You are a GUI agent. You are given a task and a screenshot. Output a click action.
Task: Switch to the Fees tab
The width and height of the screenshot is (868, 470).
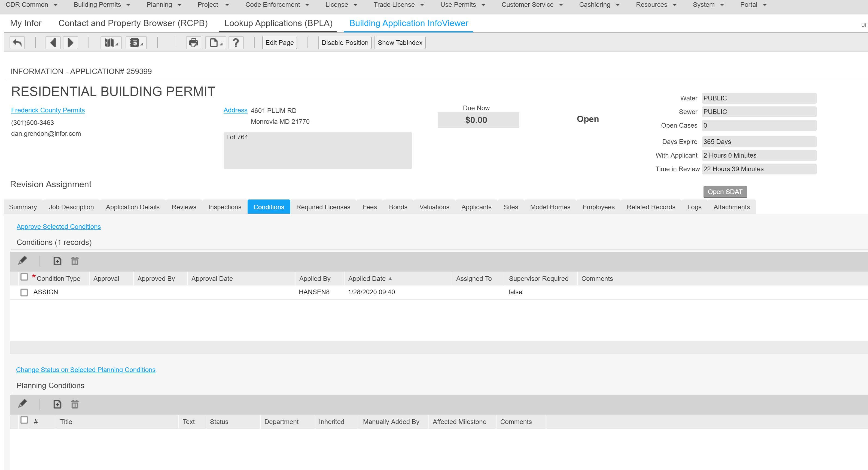click(x=369, y=207)
